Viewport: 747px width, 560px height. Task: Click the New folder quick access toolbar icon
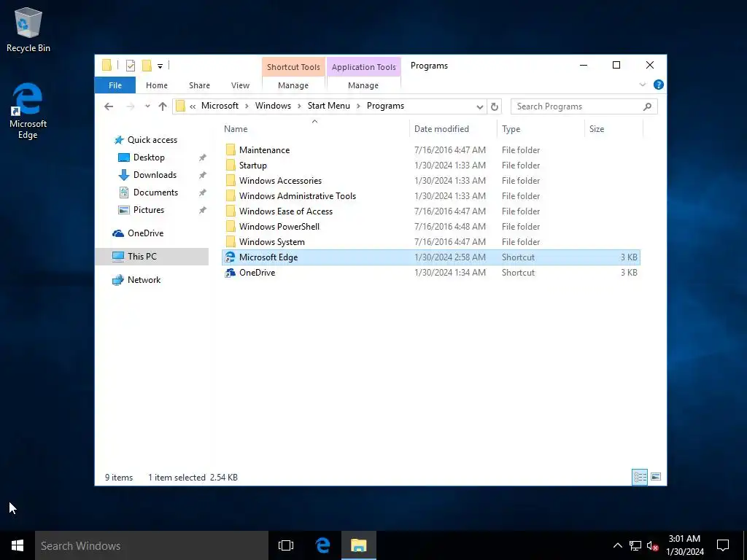(147, 66)
